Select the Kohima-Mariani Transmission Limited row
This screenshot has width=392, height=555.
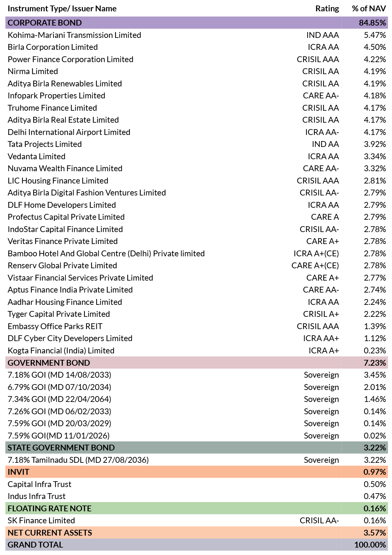coord(196,35)
